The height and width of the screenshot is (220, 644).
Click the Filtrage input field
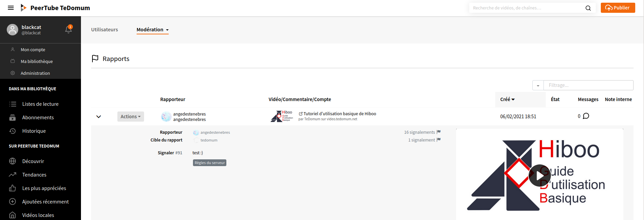[x=588, y=85]
